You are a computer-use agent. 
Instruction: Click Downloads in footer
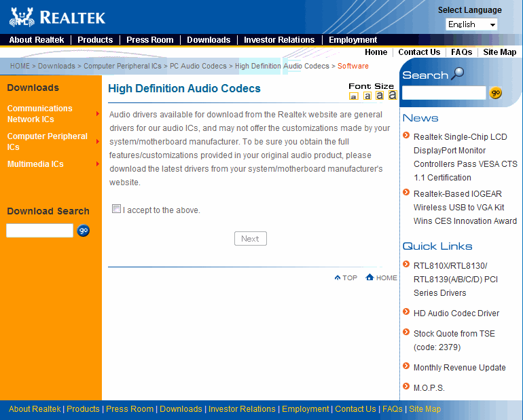(181, 409)
